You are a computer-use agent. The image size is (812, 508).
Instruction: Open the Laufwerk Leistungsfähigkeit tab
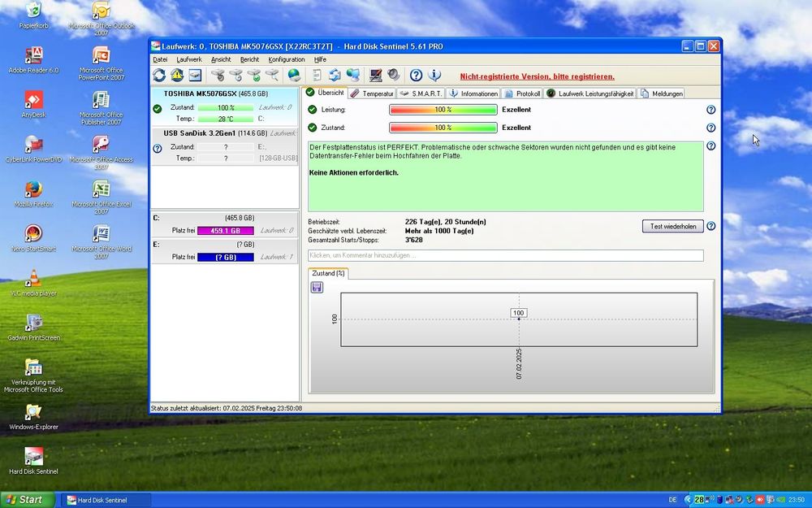point(590,93)
